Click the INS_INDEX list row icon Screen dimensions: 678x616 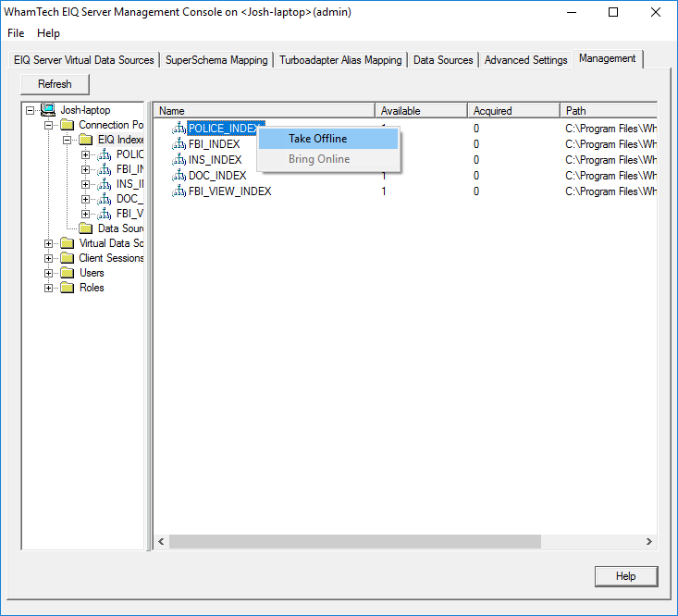click(x=179, y=160)
